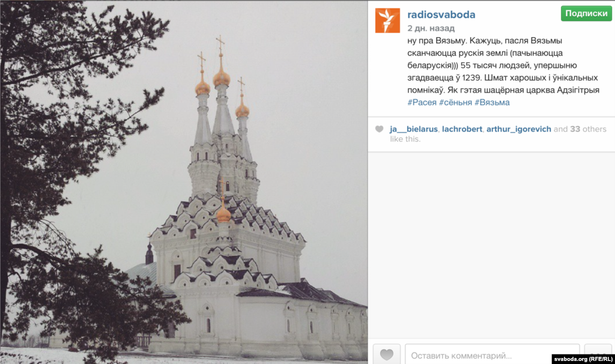This screenshot has height=364, width=615.
Task: Show the 33 others who liked this
Action: [589, 129]
